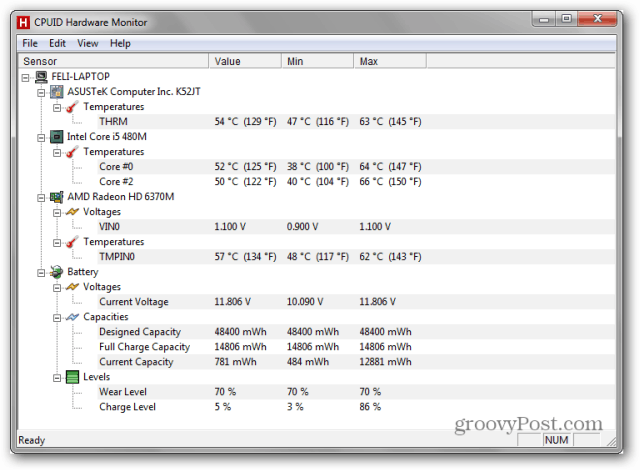This screenshot has height=470, width=640.
Task: Select the Full Charge Capacity row
Action: (356, 347)
